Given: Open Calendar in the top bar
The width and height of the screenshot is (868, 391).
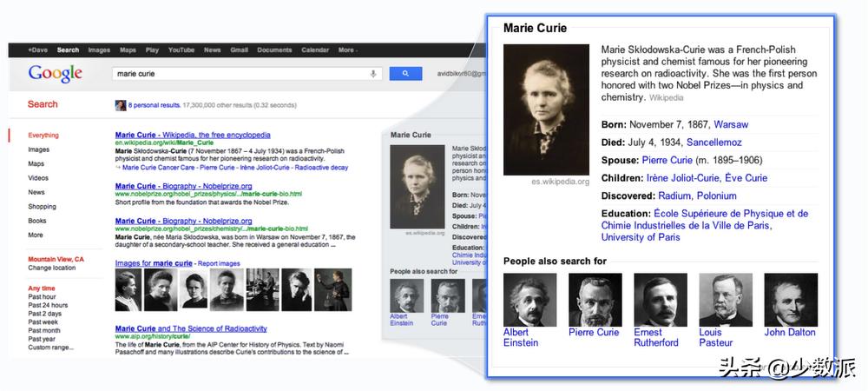Looking at the screenshot, I should (315, 50).
